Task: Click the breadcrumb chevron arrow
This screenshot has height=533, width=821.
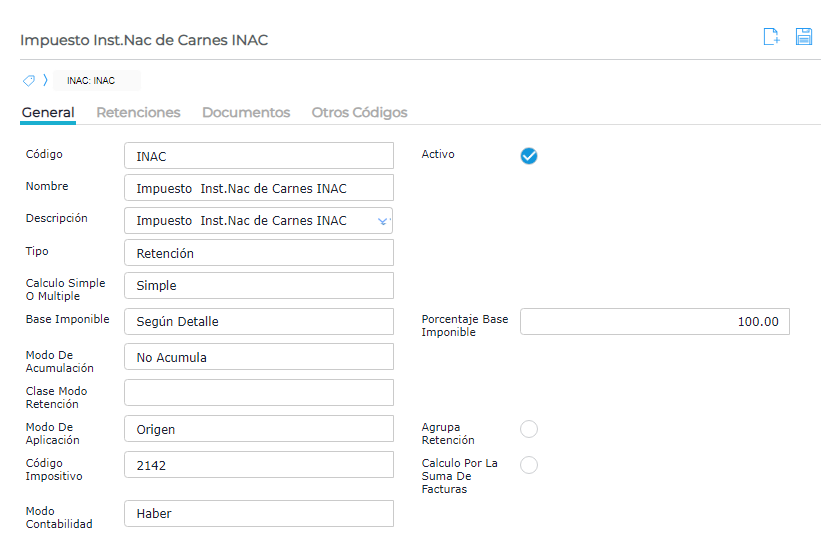Action: click(x=45, y=80)
